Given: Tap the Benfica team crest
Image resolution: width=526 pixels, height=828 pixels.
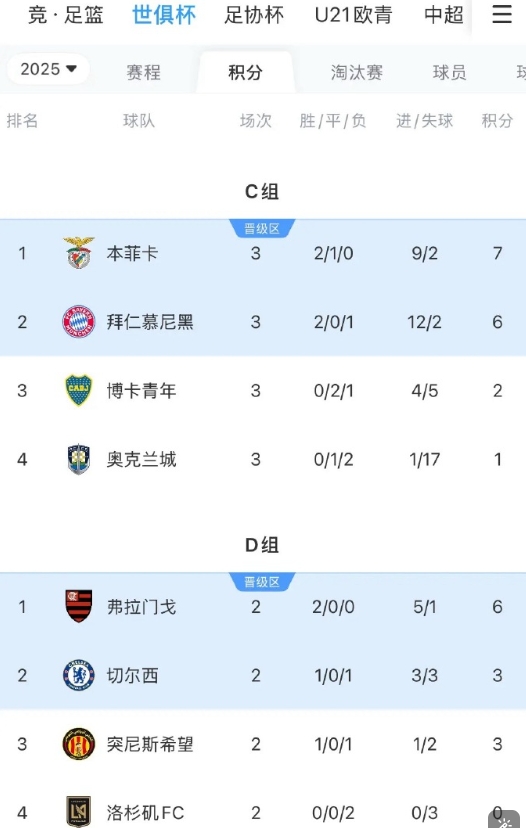Looking at the screenshot, I should [79, 253].
